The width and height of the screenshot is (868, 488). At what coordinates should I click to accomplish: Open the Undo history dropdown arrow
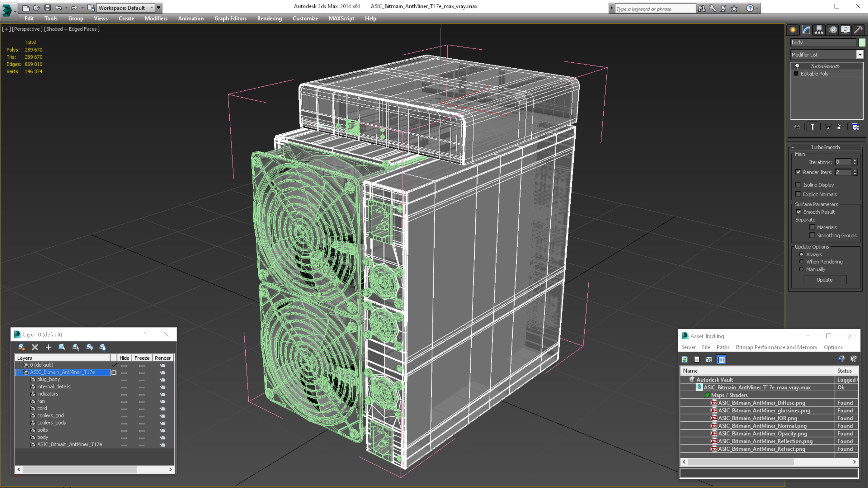[66, 8]
